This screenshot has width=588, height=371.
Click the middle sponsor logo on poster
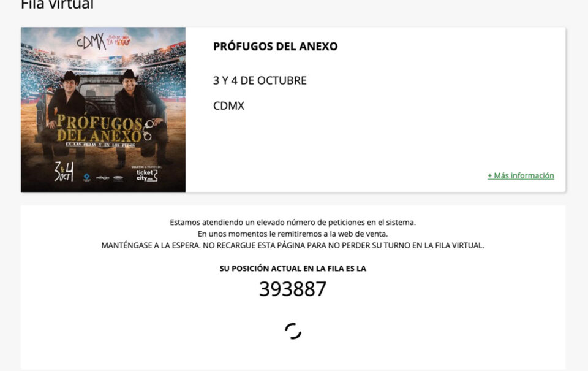pos(102,178)
